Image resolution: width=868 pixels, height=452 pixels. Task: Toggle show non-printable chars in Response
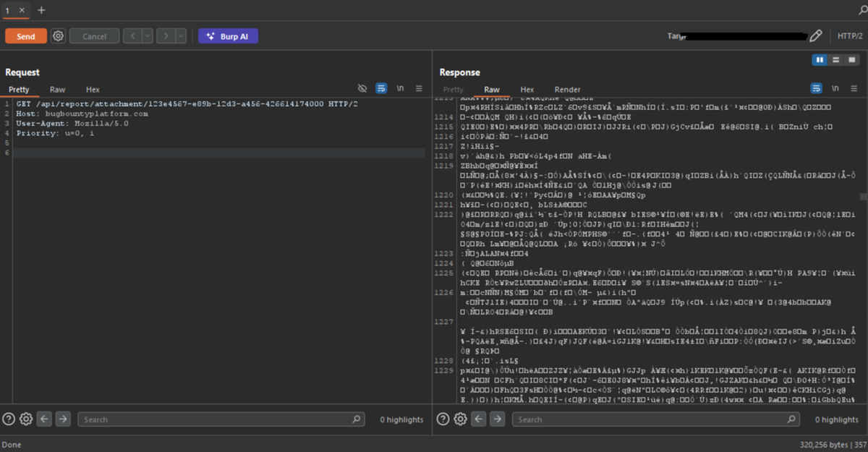point(835,88)
